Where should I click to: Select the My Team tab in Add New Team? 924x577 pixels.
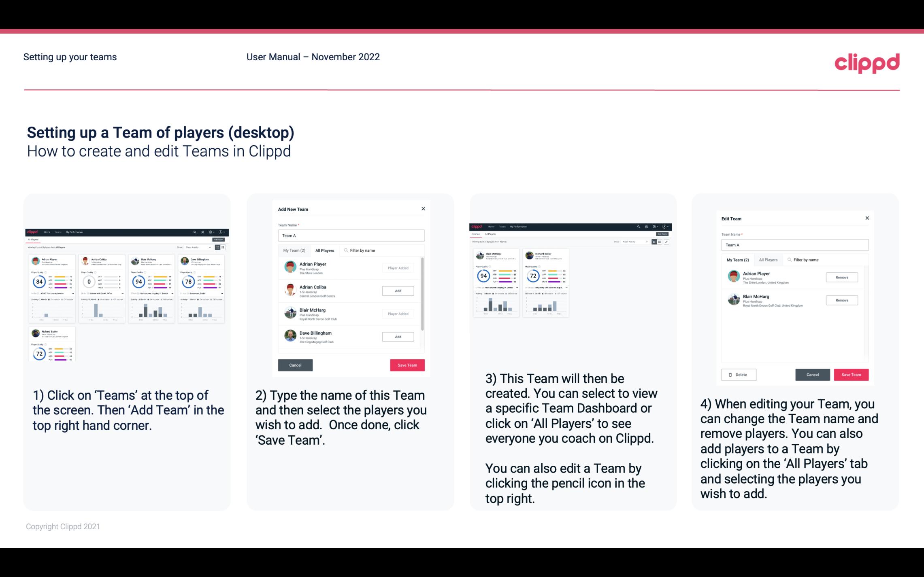click(x=294, y=250)
